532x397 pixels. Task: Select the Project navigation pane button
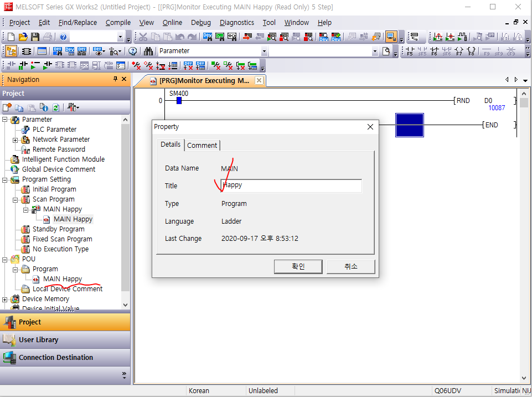click(65, 322)
